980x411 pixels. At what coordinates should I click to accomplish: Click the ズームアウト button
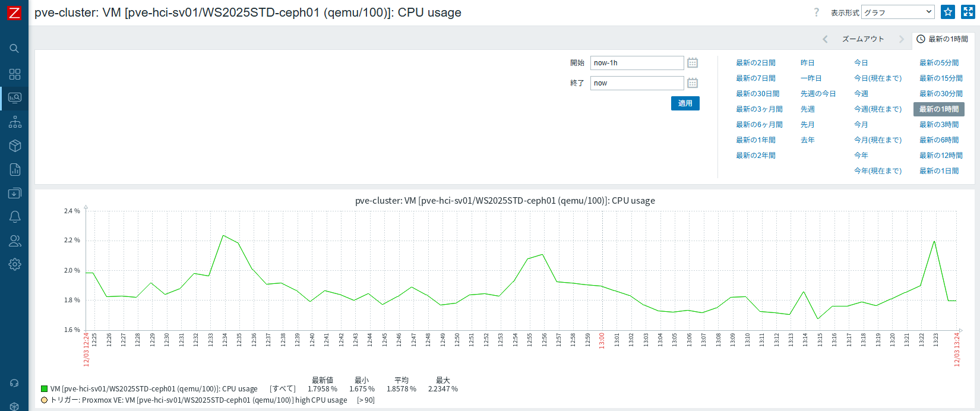point(862,39)
